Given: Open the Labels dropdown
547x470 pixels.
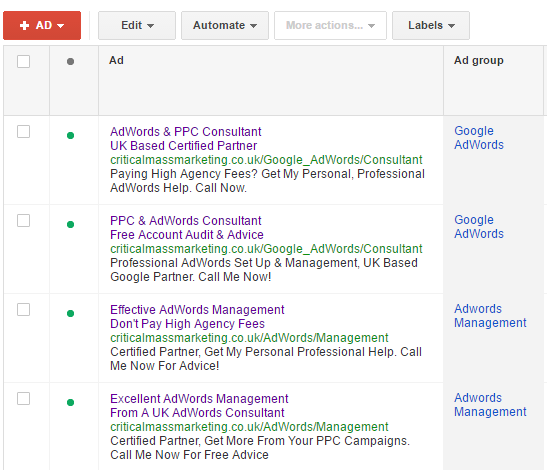Looking at the screenshot, I should click(x=431, y=25).
